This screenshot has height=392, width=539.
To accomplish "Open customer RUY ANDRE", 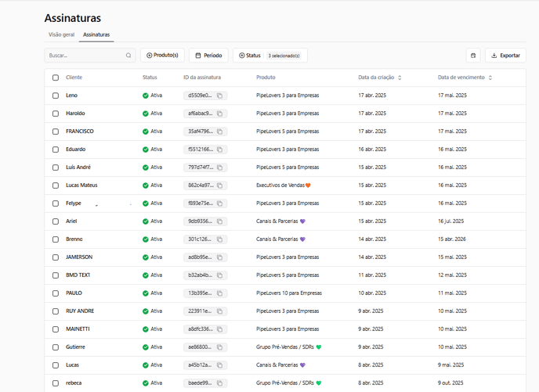I will tap(80, 311).
